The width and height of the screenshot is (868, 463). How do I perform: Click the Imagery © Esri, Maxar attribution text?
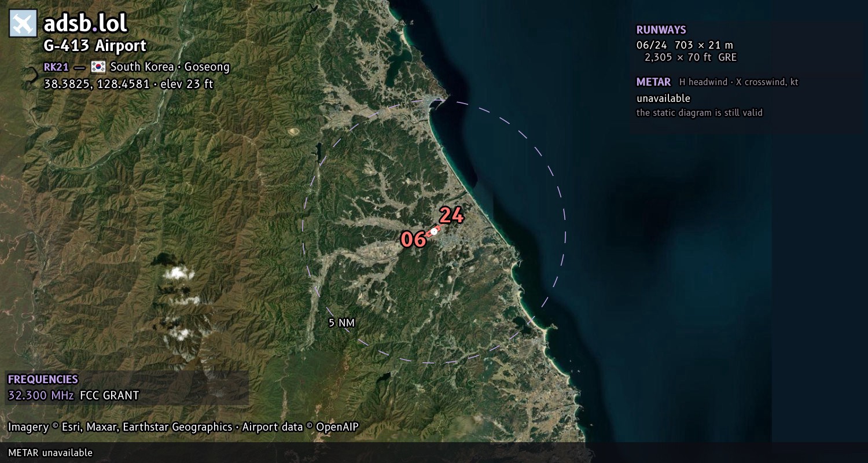tap(120, 427)
